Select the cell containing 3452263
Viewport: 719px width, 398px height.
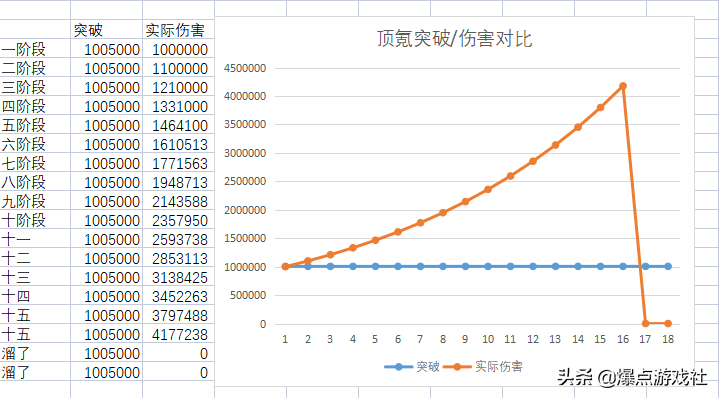[x=178, y=296]
